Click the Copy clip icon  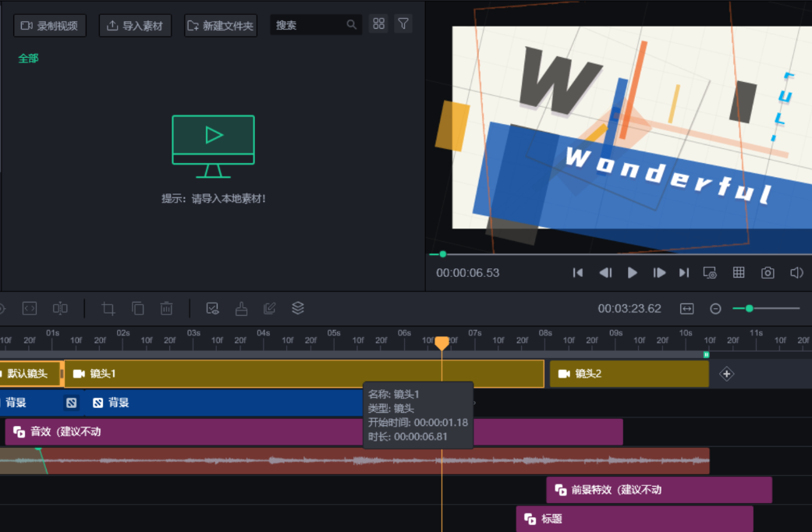pyautogui.click(x=137, y=308)
